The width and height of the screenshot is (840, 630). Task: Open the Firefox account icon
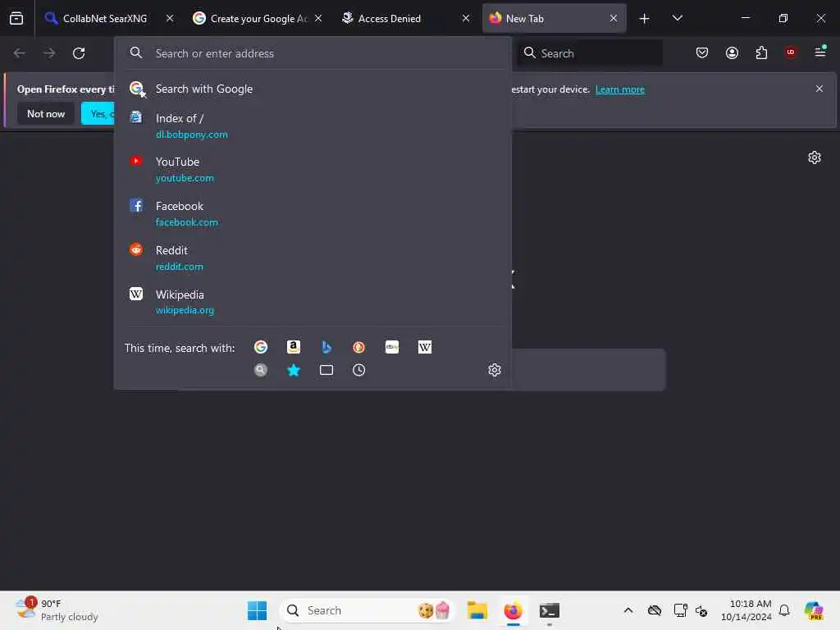(732, 52)
